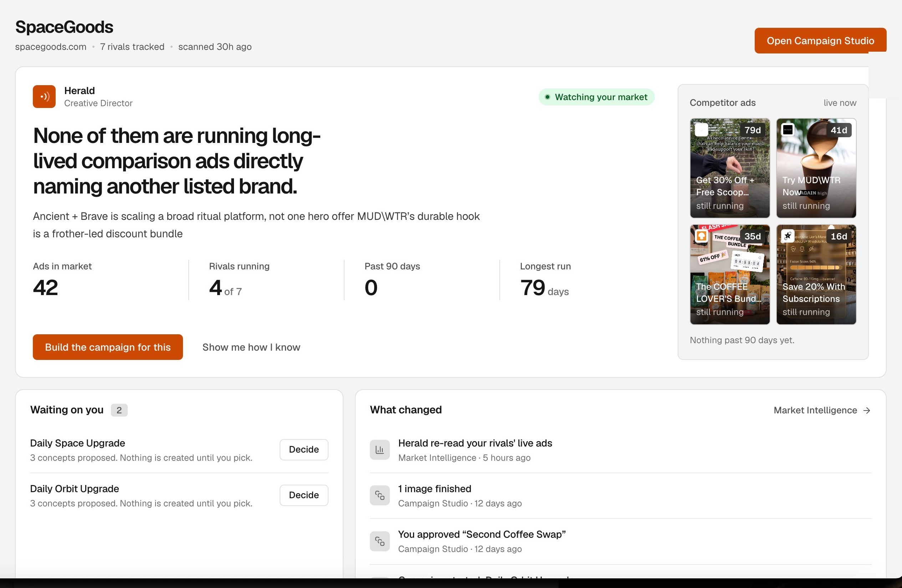Click the Past 90 days value 0

[x=371, y=287]
